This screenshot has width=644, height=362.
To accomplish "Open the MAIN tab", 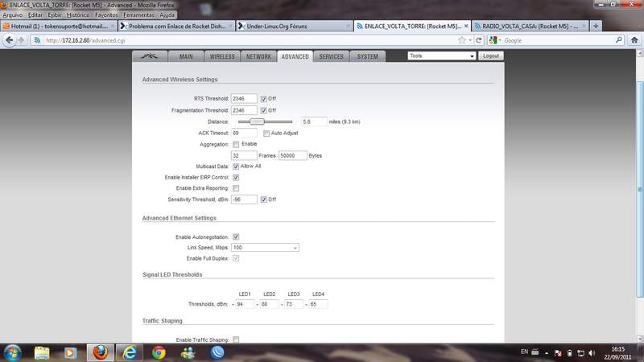I will click(x=186, y=56).
